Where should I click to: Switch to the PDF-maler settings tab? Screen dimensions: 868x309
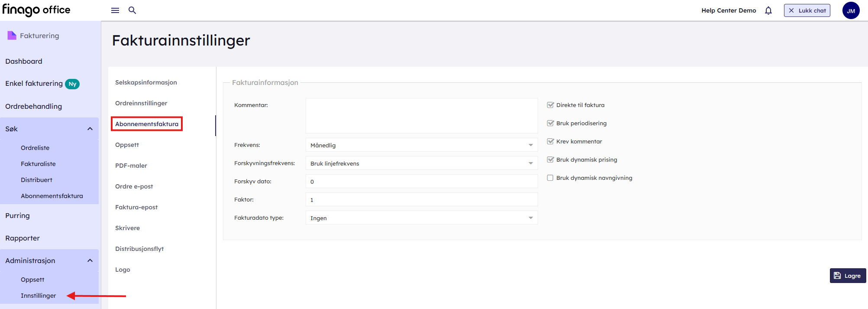tap(131, 166)
